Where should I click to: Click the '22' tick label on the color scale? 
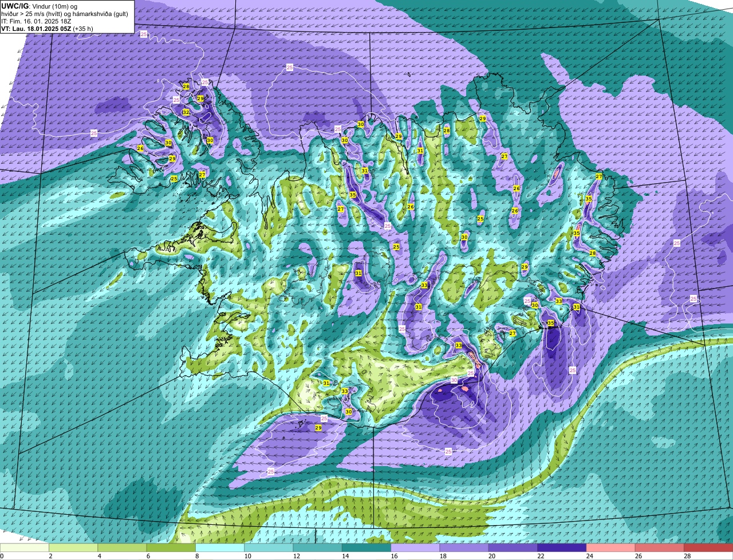pyautogui.click(x=541, y=556)
